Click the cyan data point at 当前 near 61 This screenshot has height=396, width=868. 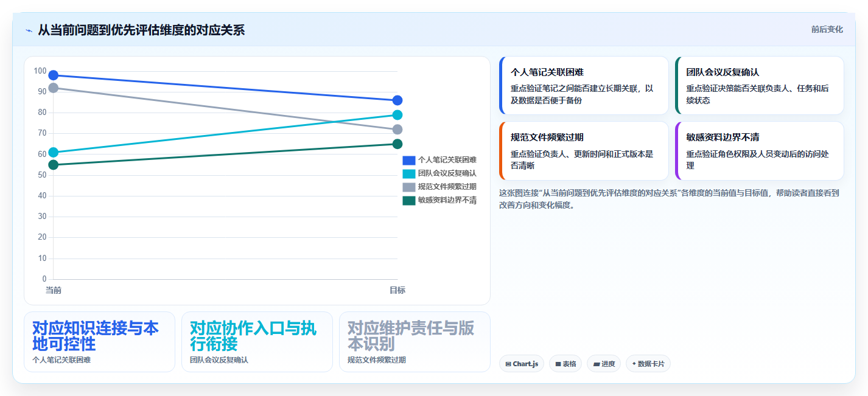click(x=54, y=152)
